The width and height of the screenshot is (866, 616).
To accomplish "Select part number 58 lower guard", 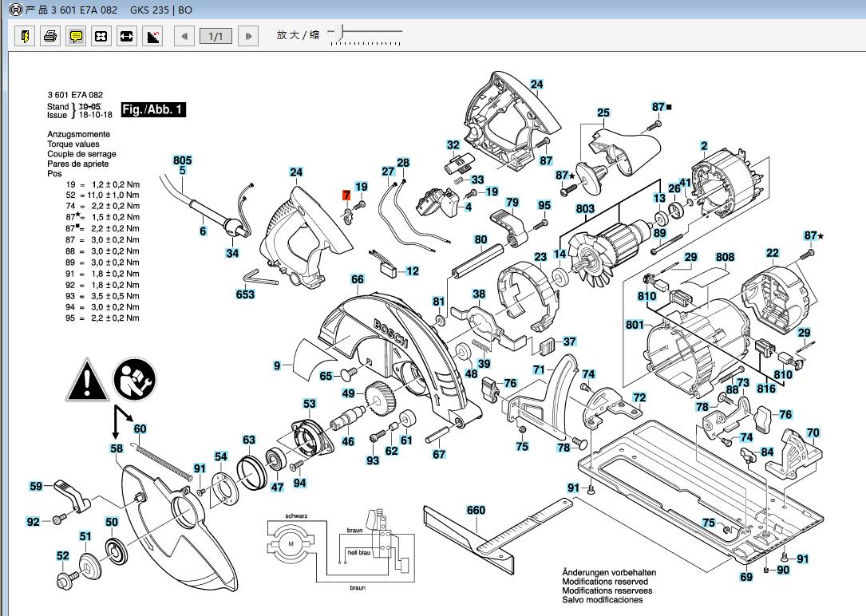I will [117, 448].
